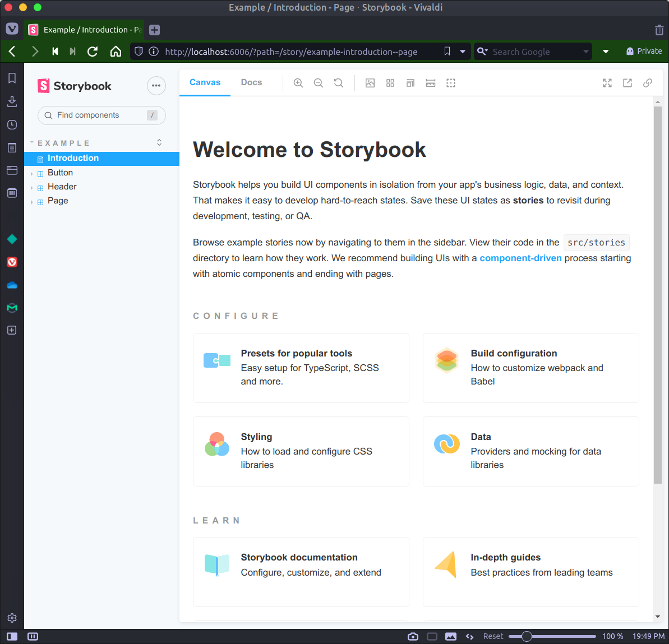This screenshot has width=669, height=644.
Task: Toggle images with the status bar image icon
Action: tap(450, 636)
